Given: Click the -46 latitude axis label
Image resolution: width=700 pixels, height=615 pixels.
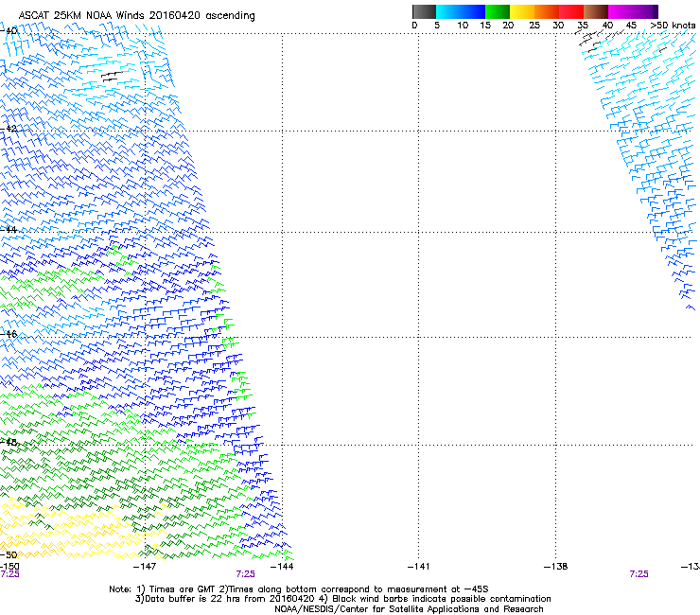Looking at the screenshot, I should coord(9,334).
